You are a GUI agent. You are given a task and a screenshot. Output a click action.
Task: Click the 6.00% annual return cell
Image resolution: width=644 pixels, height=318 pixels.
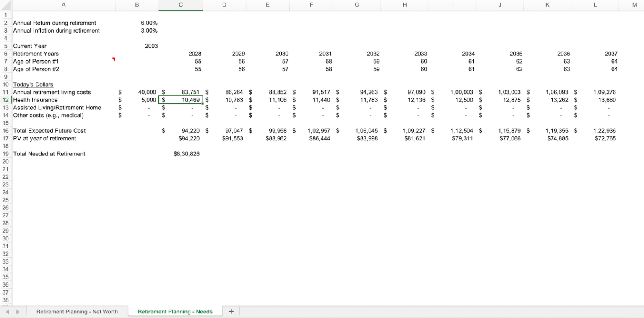[x=137, y=23]
